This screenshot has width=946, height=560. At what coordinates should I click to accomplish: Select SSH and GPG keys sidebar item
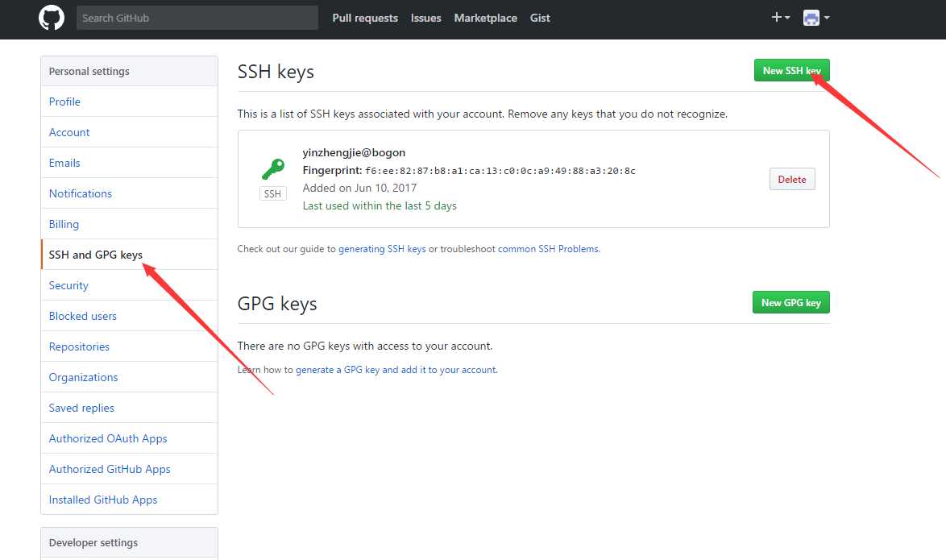129,255
